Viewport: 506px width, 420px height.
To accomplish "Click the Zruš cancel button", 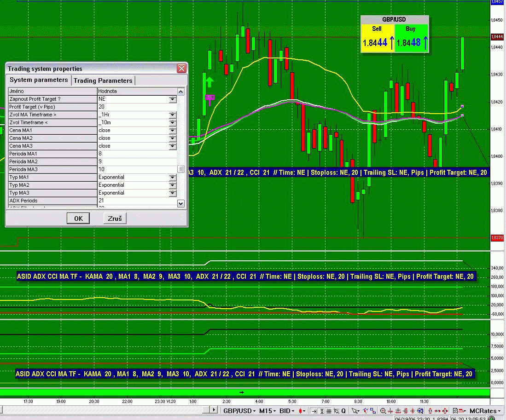I will pos(115,219).
